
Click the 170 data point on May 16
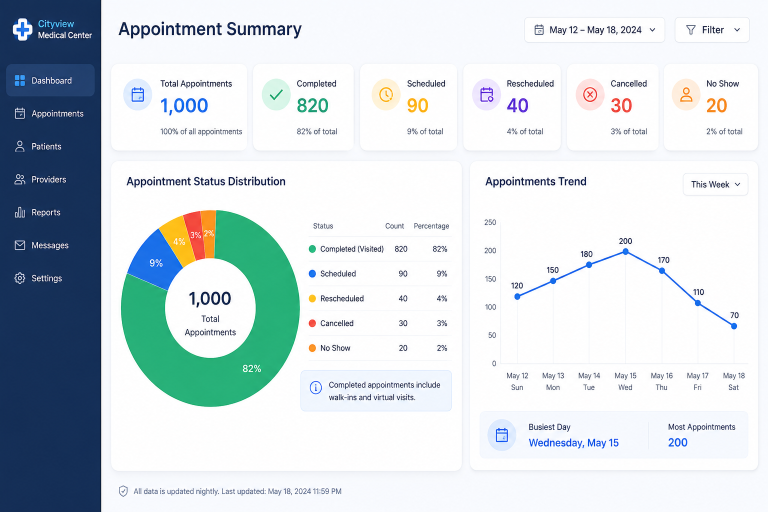(x=662, y=270)
